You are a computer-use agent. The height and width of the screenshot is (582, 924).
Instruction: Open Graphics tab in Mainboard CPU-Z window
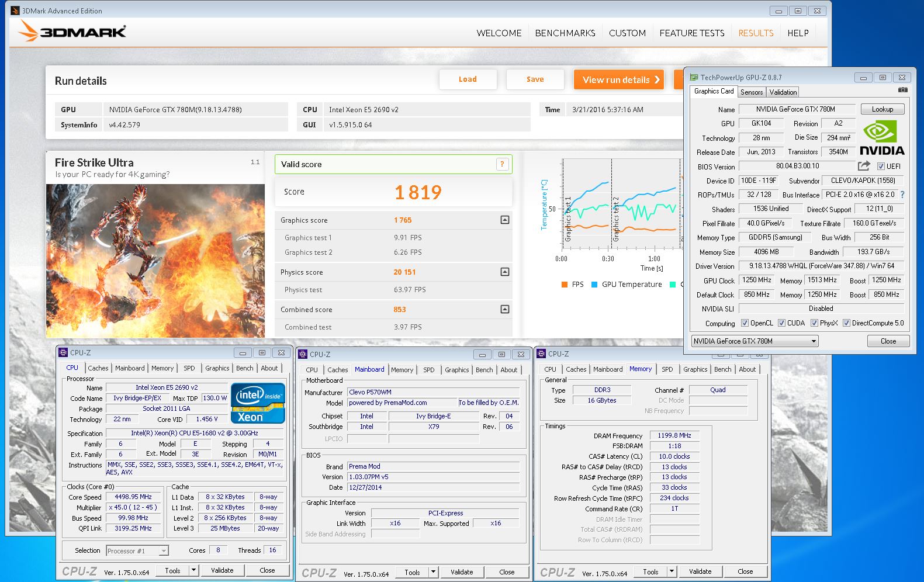tap(456, 370)
